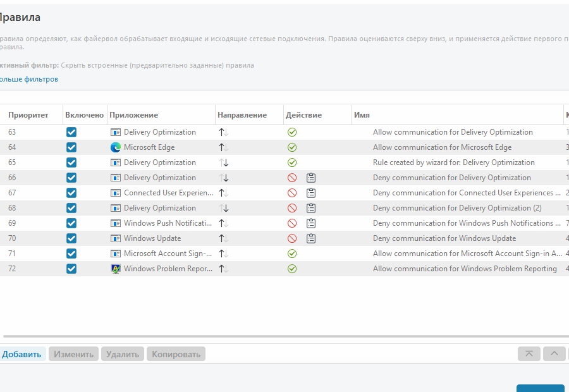Sort by the Приложение column header
The width and height of the screenshot is (569, 392).
click(133, 115)
